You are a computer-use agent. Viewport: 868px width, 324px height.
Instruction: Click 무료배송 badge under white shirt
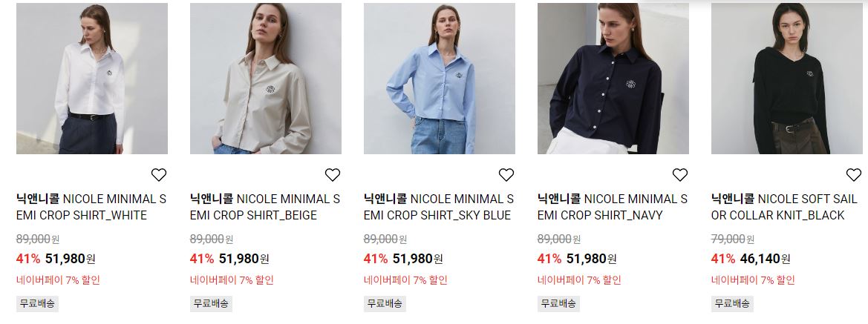(x=37, y=303)
